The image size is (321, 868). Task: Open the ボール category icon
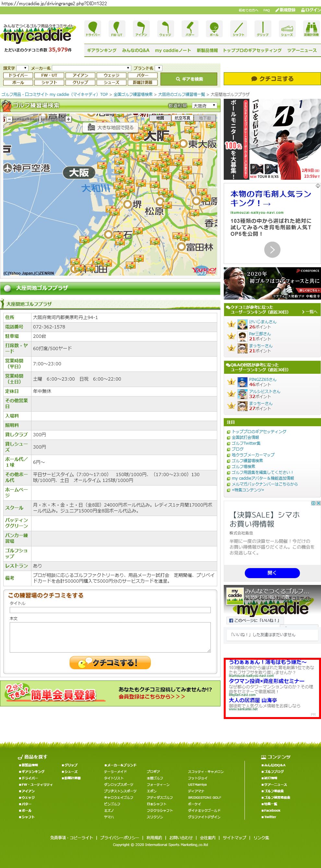pos(214,29)
